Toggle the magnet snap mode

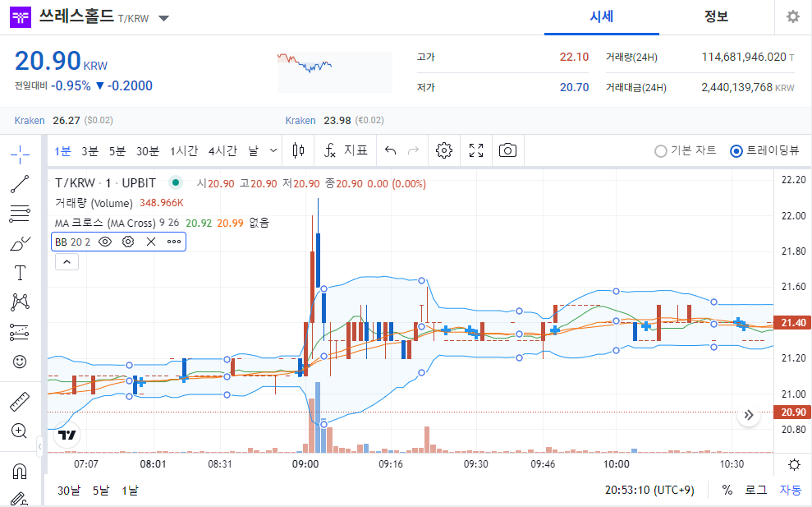tap(20, 471)
